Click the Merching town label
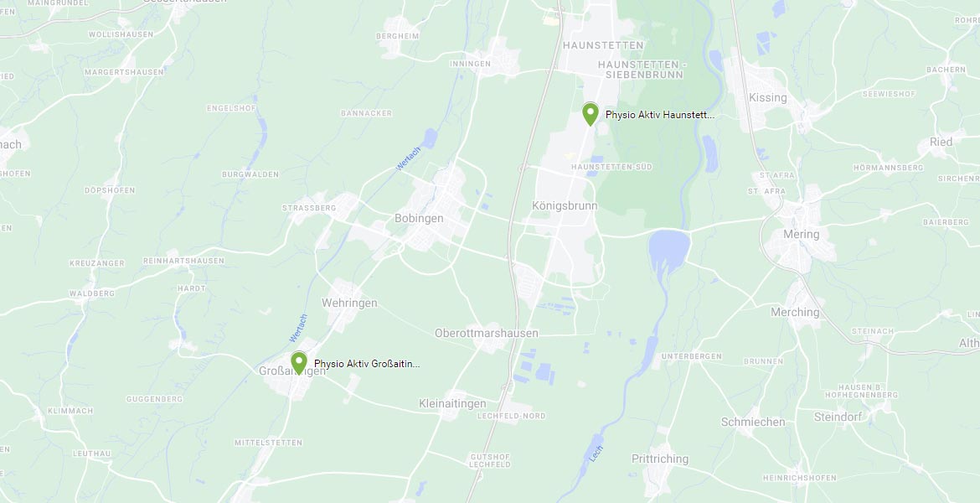The width and height of the screenshot is (980, 503). (x=794, y=312)
